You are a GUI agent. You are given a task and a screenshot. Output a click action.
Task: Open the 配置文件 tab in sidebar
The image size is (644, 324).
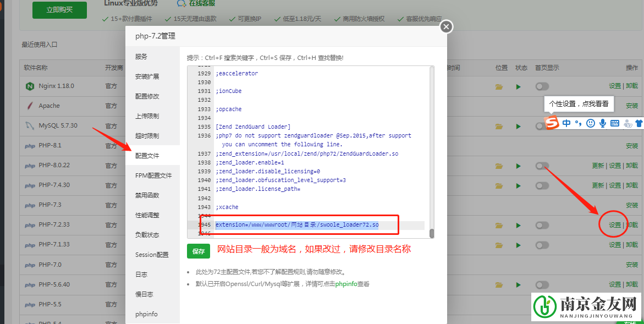[x=147, y=156]
